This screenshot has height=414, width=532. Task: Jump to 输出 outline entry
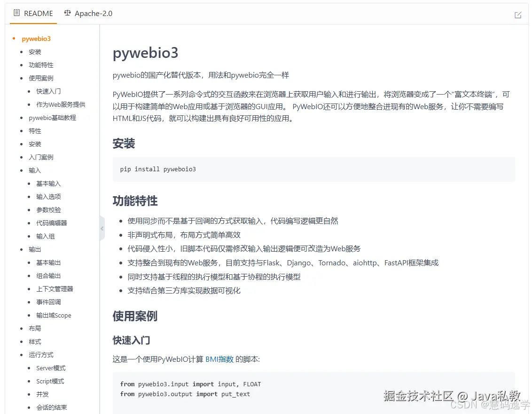click(x=35, y=250)
